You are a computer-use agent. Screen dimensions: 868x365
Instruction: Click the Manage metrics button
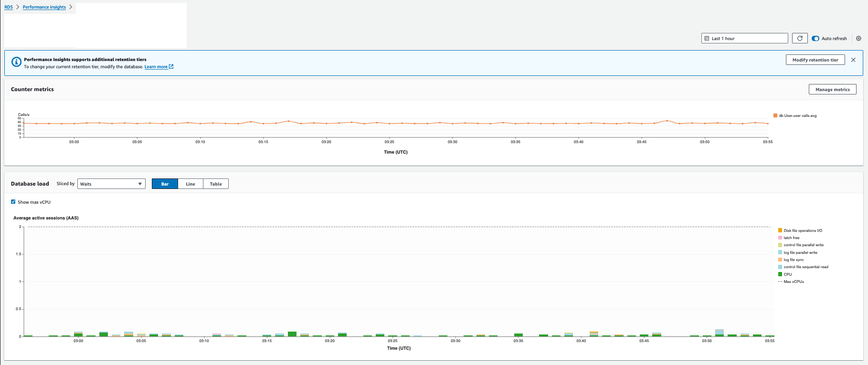point(832,90)
